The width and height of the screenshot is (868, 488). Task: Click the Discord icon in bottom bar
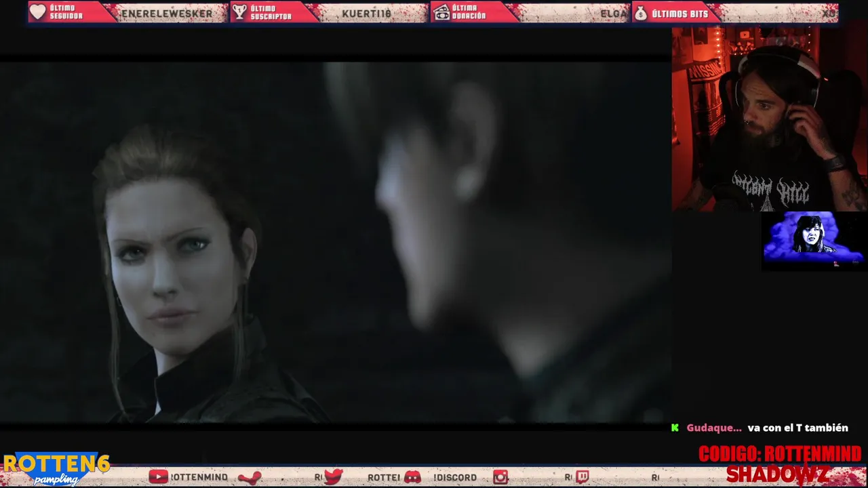(x=412, y=477)
